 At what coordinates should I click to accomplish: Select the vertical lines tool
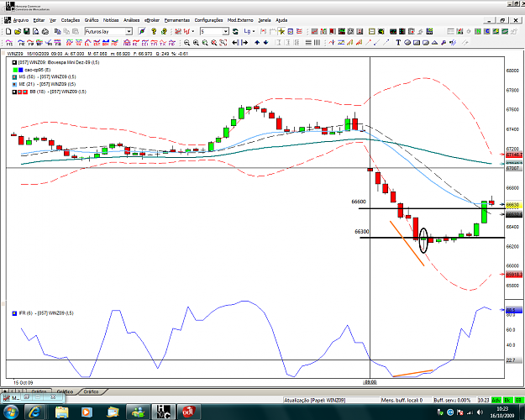coord(317,43)
